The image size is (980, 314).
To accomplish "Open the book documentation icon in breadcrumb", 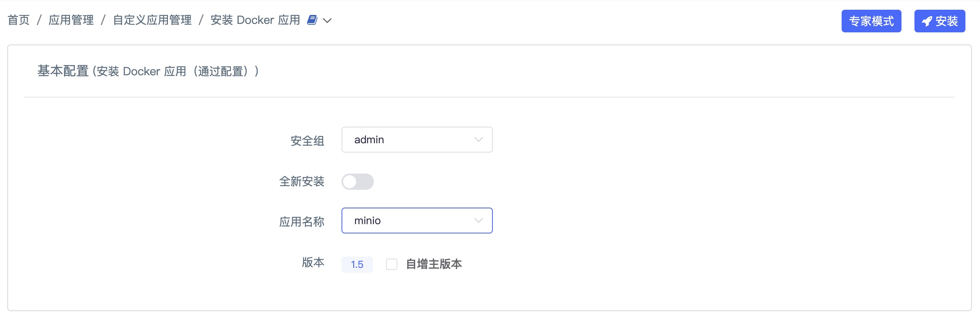I will click(312, 20).
